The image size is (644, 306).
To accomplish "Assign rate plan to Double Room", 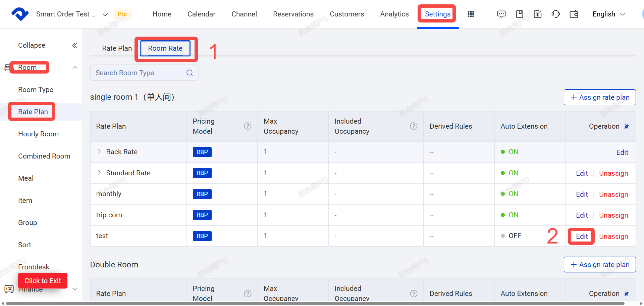I will pos(600,265).
